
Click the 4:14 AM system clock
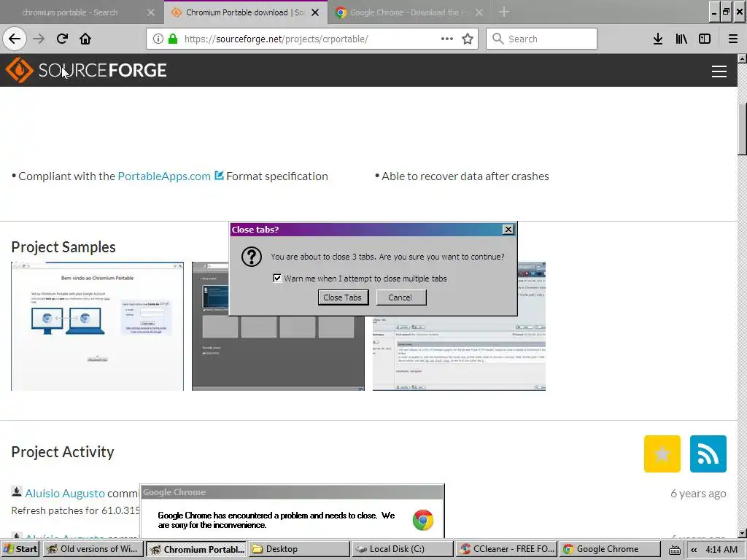pyautogui.click(x=721, y=550)
